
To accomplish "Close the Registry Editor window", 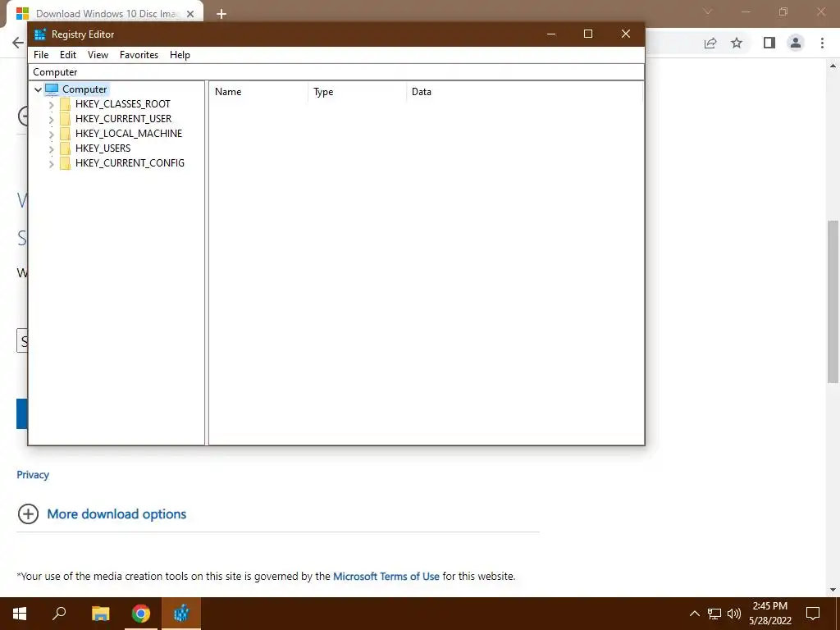I will [x=626, y=34].
